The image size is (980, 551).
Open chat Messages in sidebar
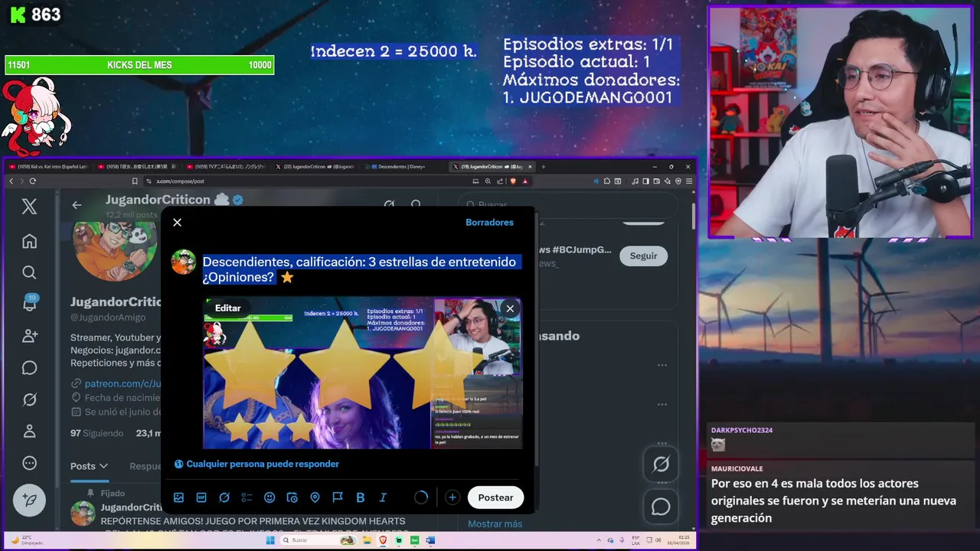[29, 368]
